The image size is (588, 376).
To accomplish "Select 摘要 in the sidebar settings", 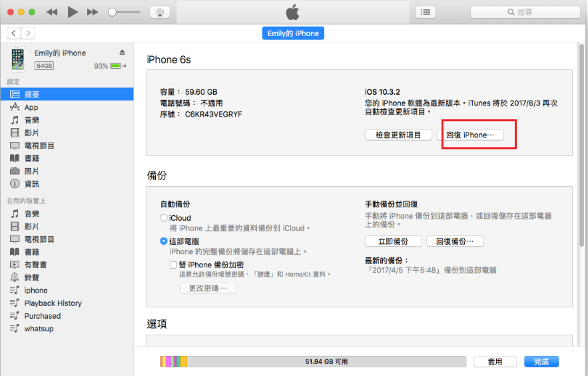I will (x=67, y=94).
